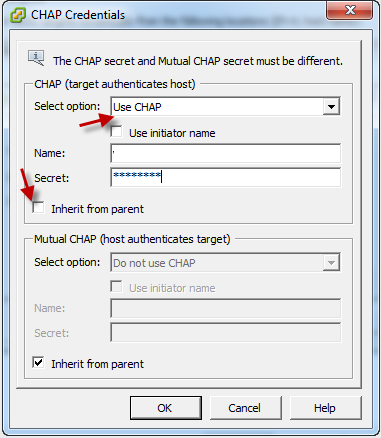
Task: Confirm with the OK button
Action: [166, 408]
